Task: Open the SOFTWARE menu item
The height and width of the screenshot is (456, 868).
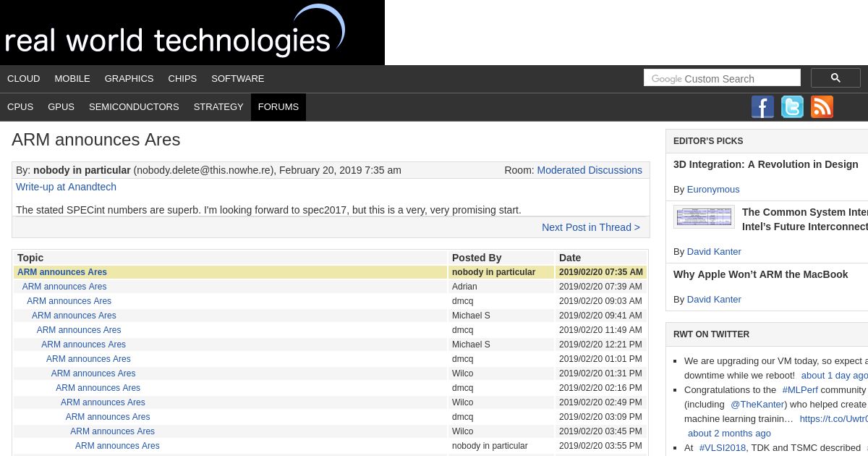Action: coord(238,79)
